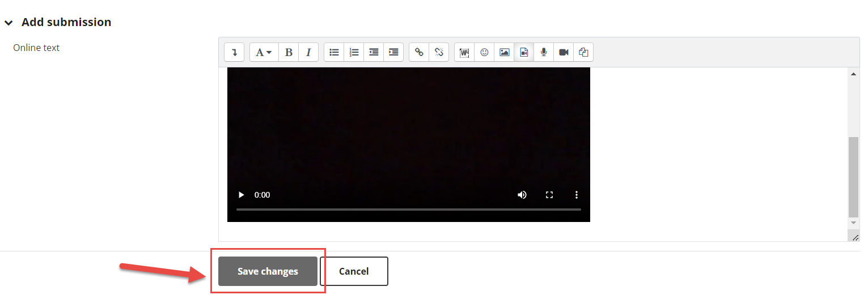Record audio with the microphone icon

[x=544, y=52]
